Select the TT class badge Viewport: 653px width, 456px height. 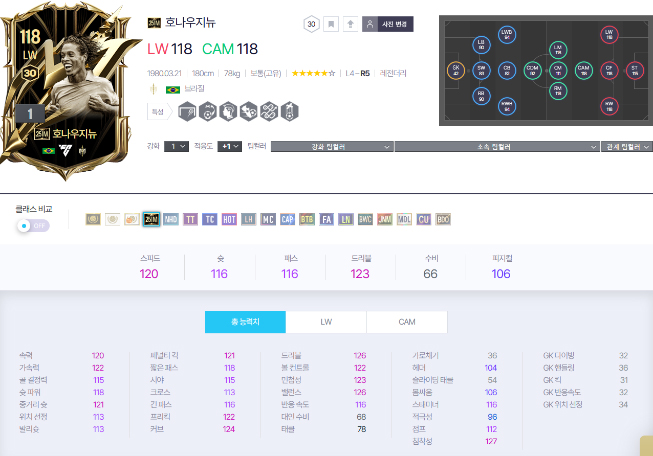pyautogui.click(x=190, y=219)
